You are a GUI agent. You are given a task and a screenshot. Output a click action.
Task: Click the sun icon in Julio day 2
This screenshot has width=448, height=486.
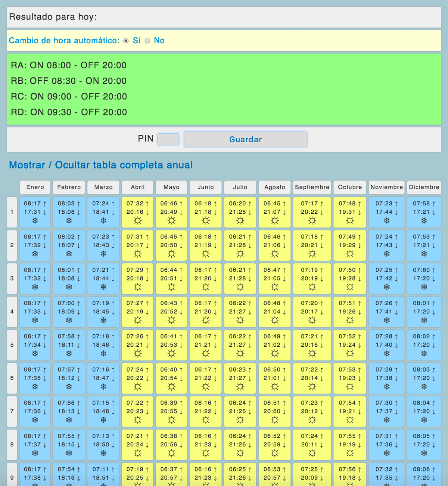point(240,254)
